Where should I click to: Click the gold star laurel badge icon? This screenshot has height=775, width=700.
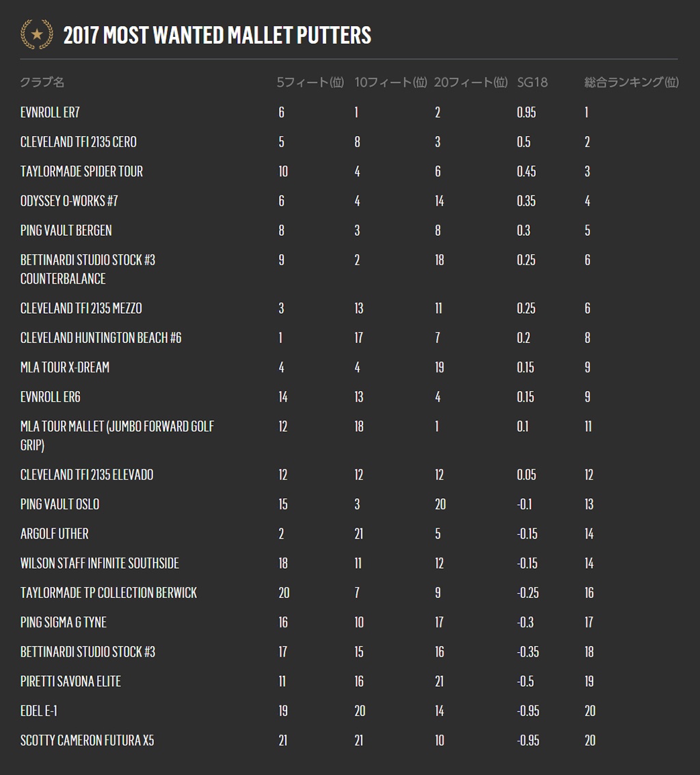coord(37,34)
